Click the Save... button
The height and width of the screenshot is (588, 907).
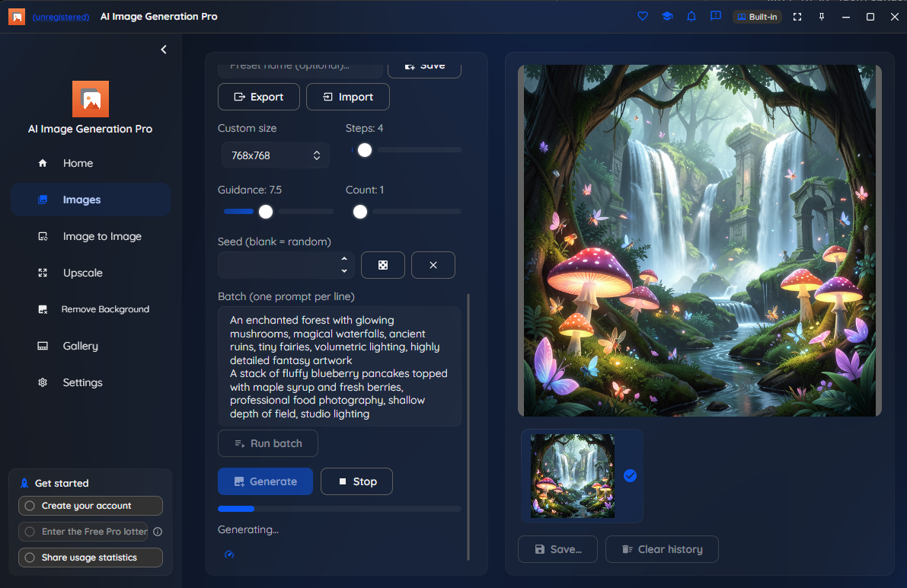558,549
